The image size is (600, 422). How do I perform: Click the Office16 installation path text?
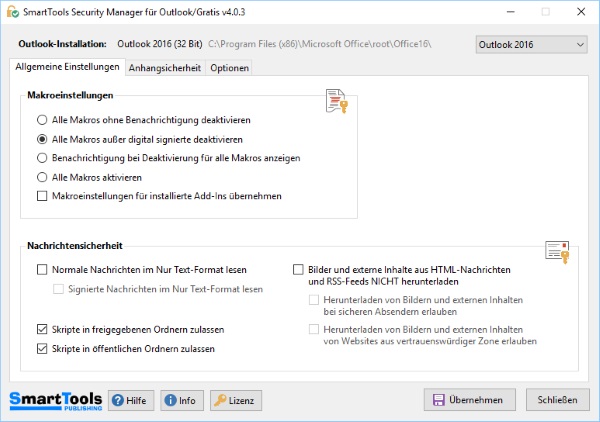(320, 44)
